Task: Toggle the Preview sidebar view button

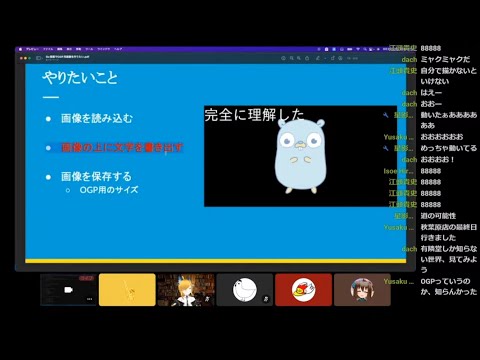Action: pos(39,58)
